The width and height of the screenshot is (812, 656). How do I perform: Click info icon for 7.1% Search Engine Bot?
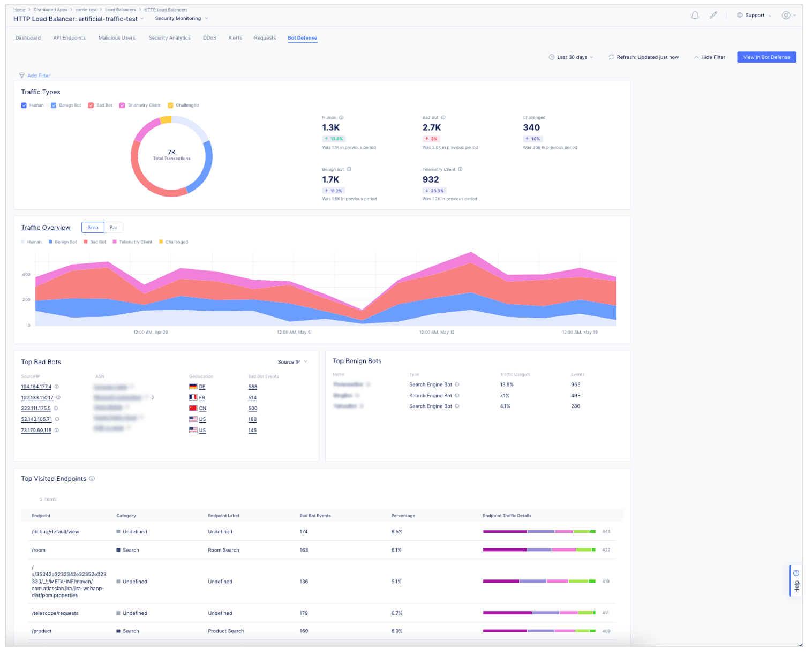(457, 396)
